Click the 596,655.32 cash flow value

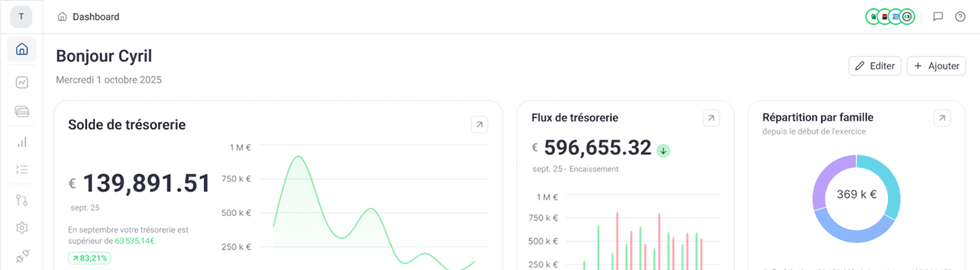click(x=598, y=147)
